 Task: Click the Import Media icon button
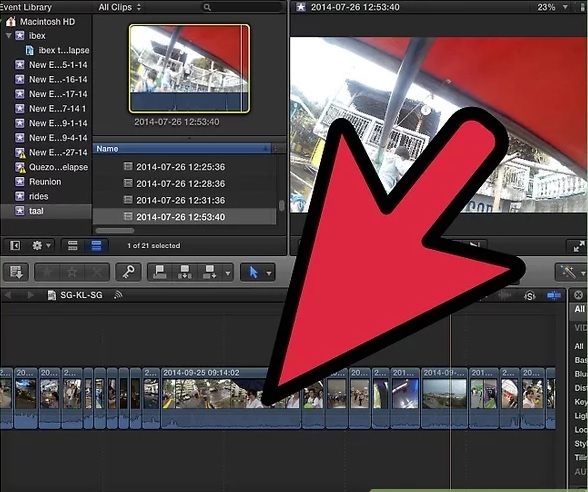[x=16, y=272]
